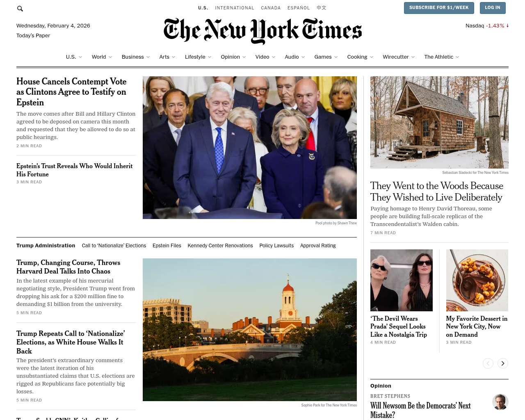Click Subscribe for $1/week button

439,8
